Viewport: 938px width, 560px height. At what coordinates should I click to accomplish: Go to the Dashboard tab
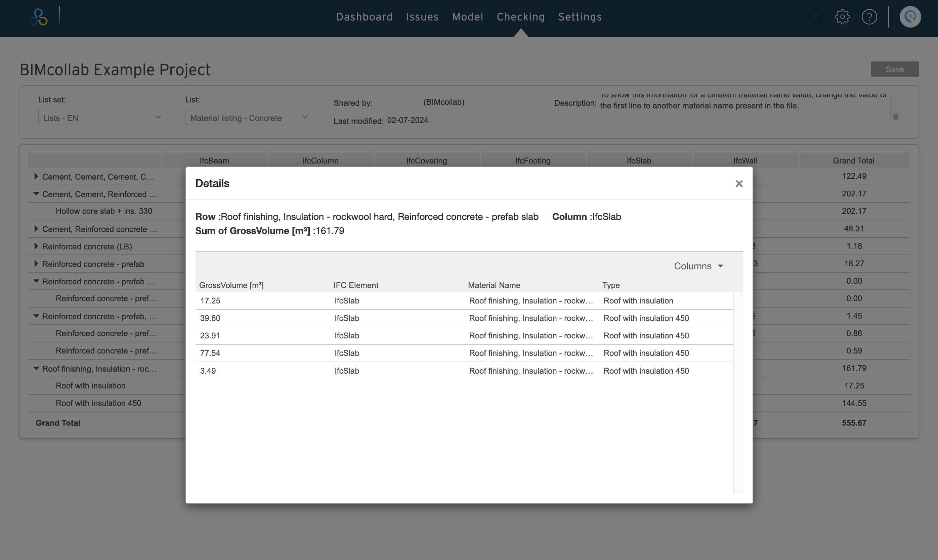tap(365, 17)
